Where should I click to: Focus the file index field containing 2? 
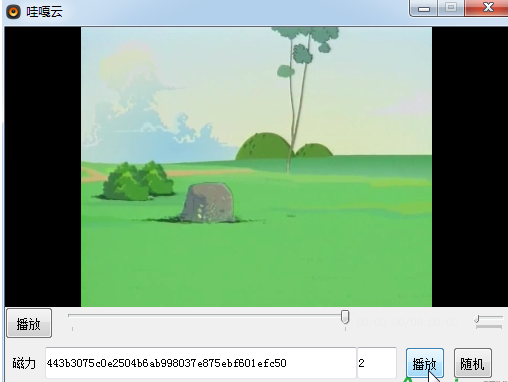click(x=377, y=363)
